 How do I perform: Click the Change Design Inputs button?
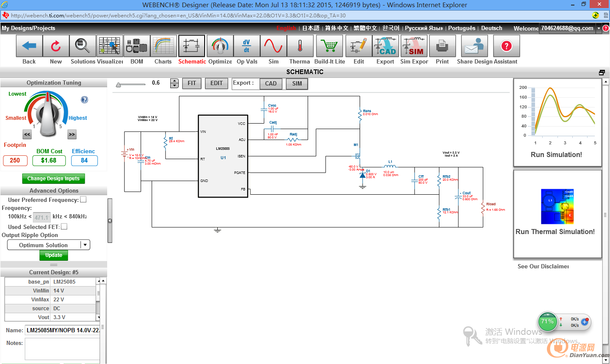point(53,179)
